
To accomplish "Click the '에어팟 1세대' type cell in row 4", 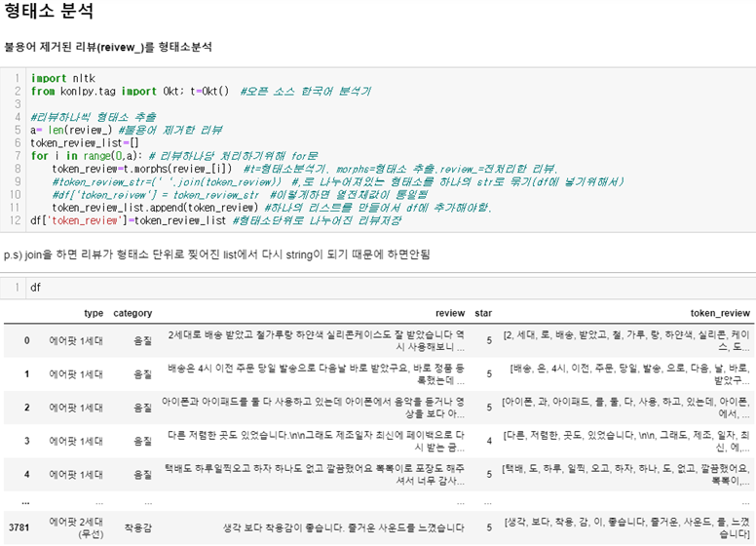I will tap(76, 475).
